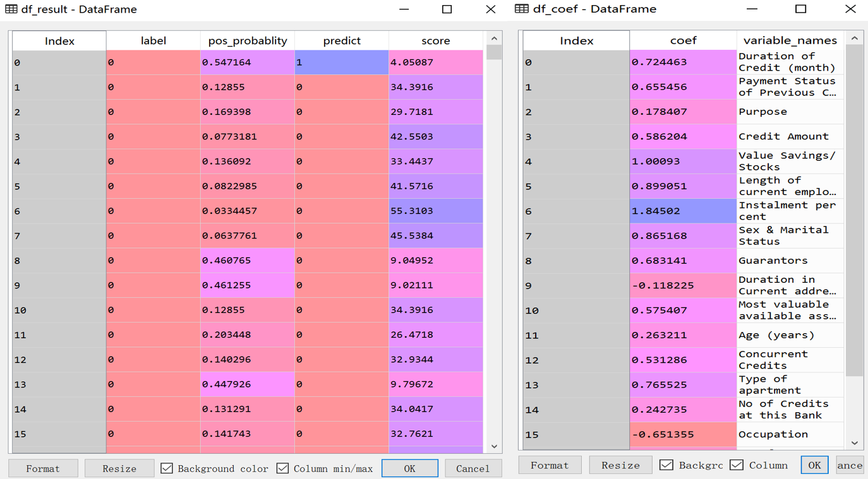Screen dimensions: 868x479
Task: Click OK in df_coef window
Action: click(x=814, y=465)
